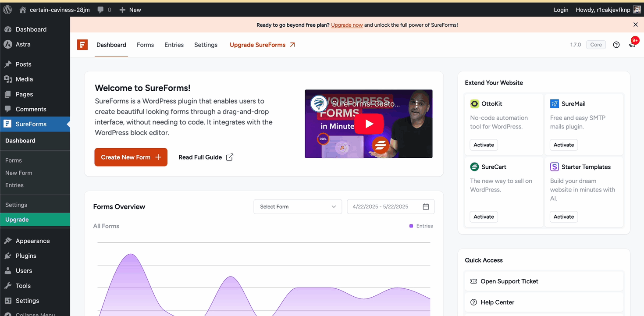Open the SureForms help icon
The image size is (644, 316).
point(616,44)
